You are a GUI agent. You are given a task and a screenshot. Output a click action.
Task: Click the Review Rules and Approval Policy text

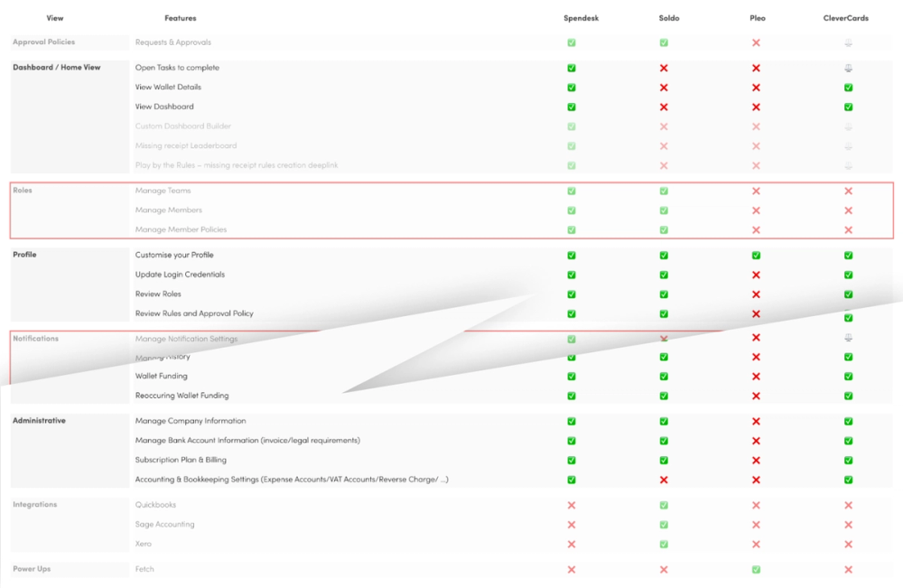(x=194, y=313)
